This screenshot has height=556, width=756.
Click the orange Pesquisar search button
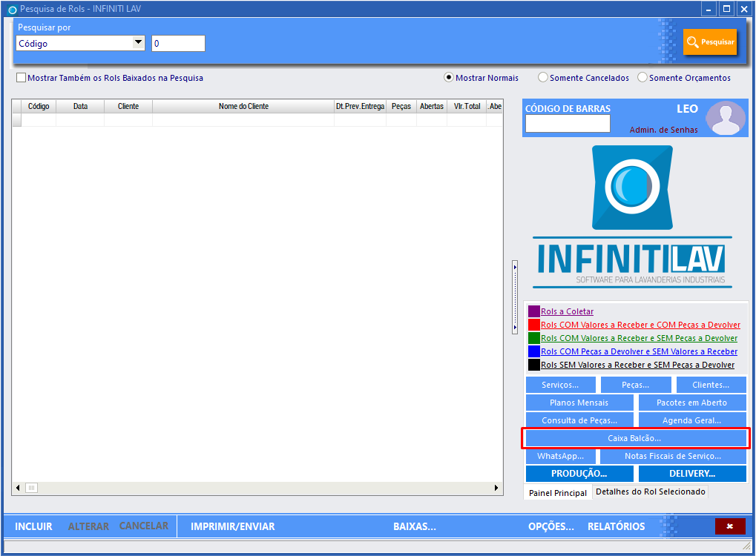tap(710, 42)
